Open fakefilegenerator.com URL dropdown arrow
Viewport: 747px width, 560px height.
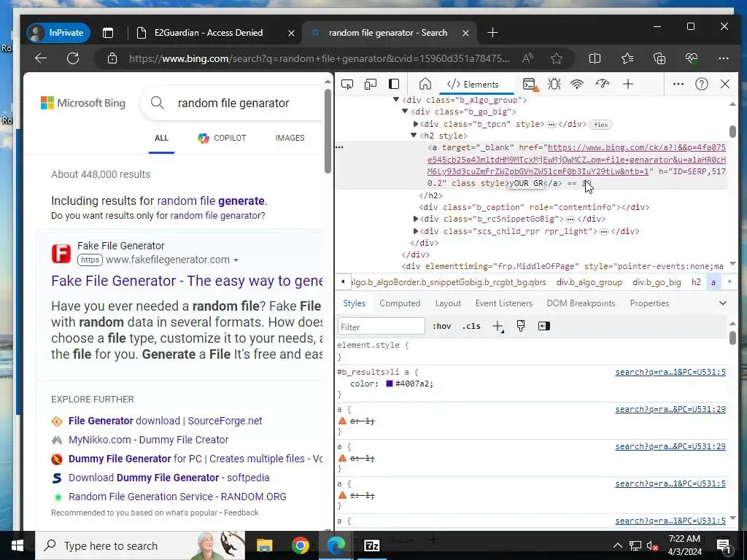click(236, 260)
